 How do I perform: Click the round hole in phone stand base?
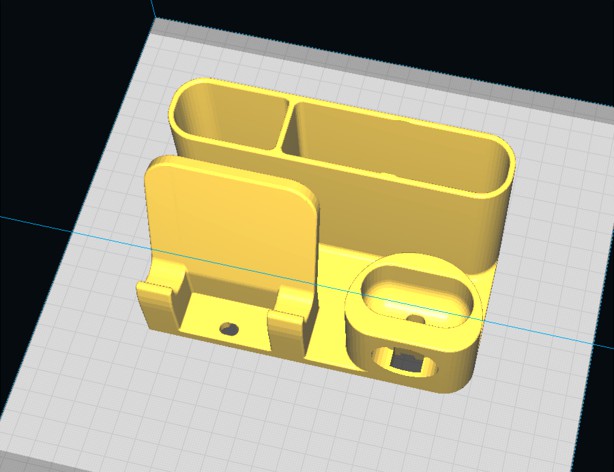[x=229, y=328]
